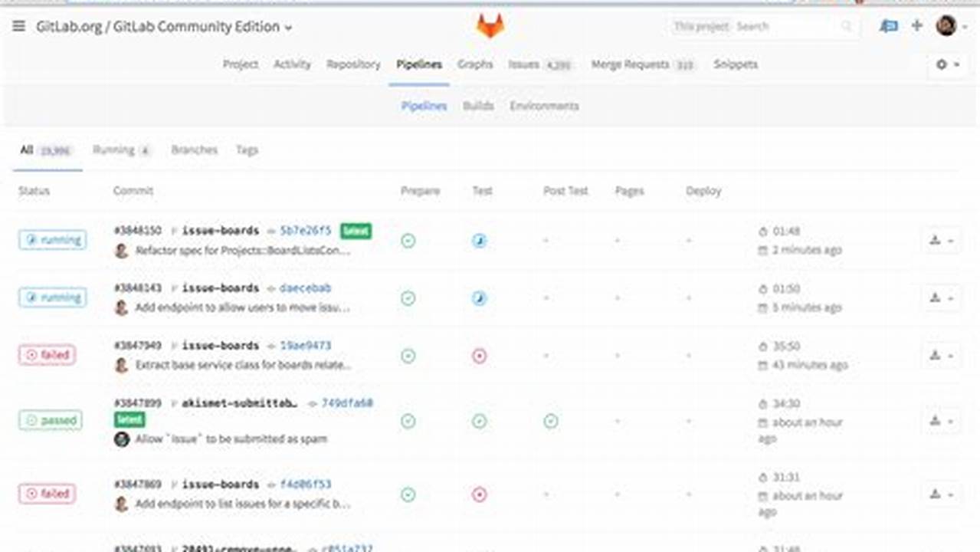Open the Merge Requests section

coord(633,64)
